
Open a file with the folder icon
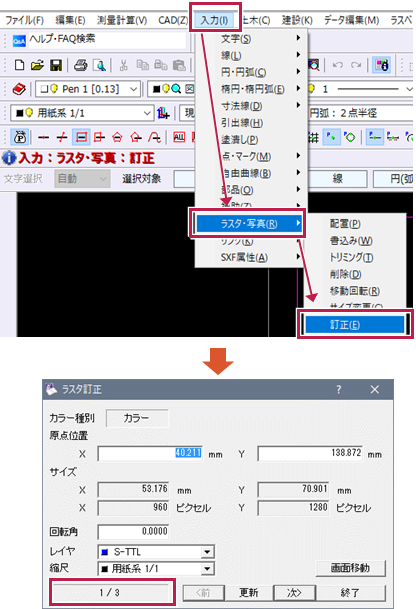tap(37, 65)
